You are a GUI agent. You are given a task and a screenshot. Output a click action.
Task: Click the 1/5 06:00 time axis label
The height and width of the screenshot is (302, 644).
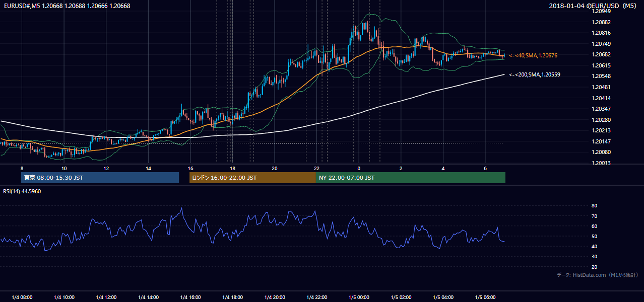[x=485, y=297]
